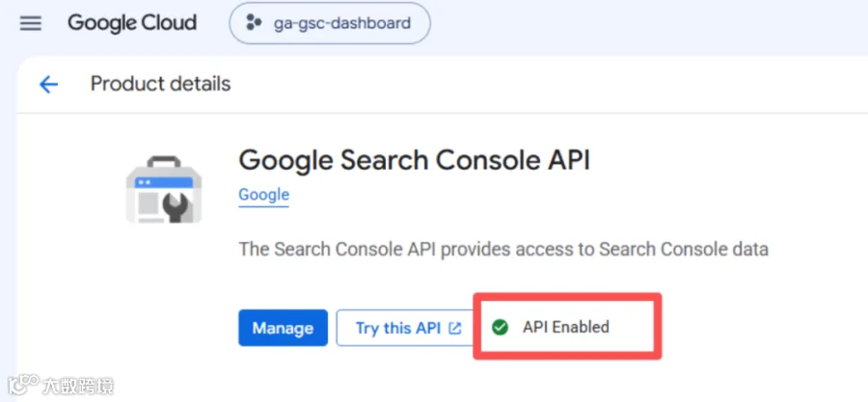Click the wrench in the Search Console logo
The height and width of the screenshot is (402, 868).
178,208
